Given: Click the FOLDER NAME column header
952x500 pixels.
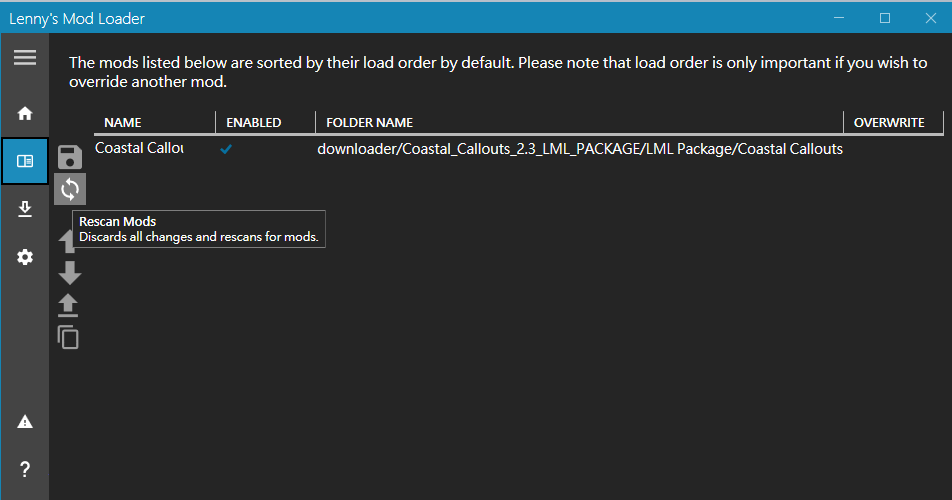Looking at the screenshot, I should coord(365,123).
